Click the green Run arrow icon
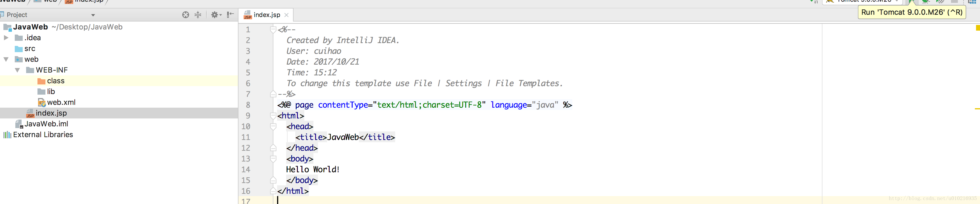980x204 pixels. (x=912, y=1)
